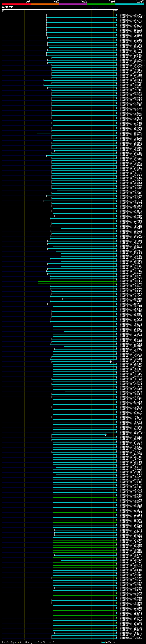Select hit label UniRef100_A8BZW6
The width and height of the screenshot is (146, 644).
click(131, 346)
